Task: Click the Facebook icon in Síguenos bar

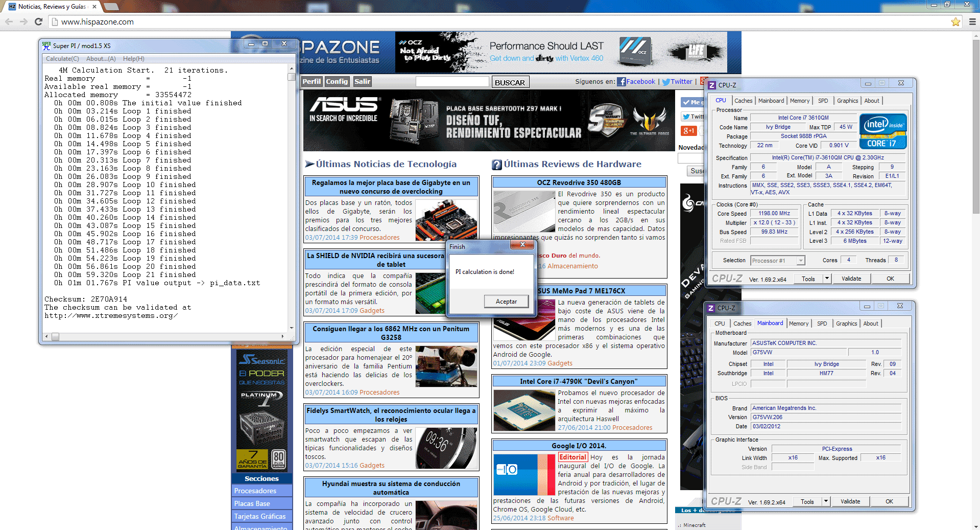Action: (x=622, y=82)
